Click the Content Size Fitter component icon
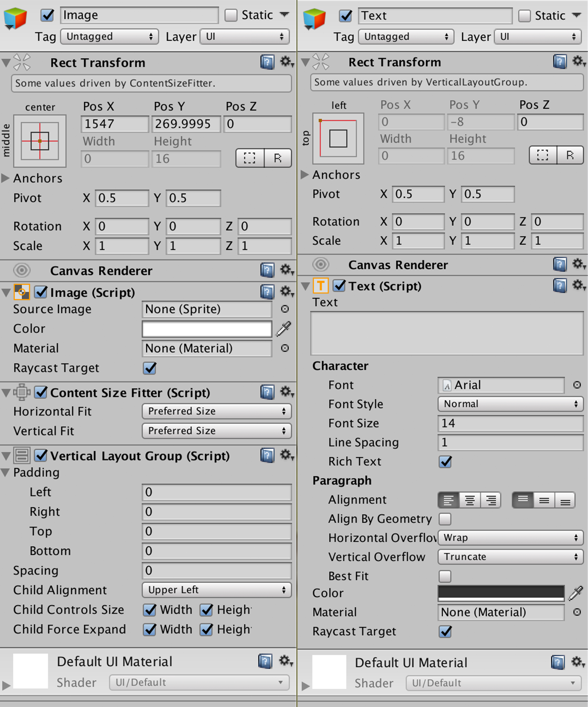588x707 pixels. pyautogui.click(x=22, y=392)
